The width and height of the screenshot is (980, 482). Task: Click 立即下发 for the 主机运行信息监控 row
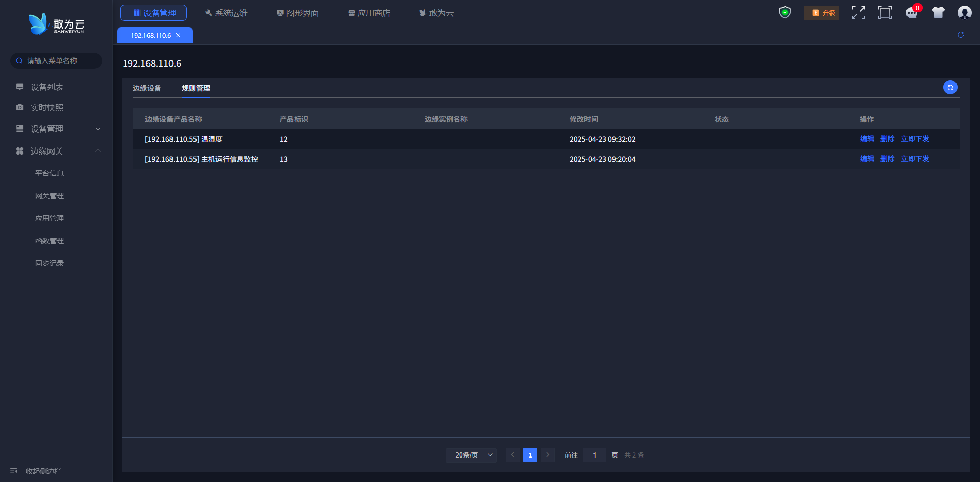coord(915,159)
